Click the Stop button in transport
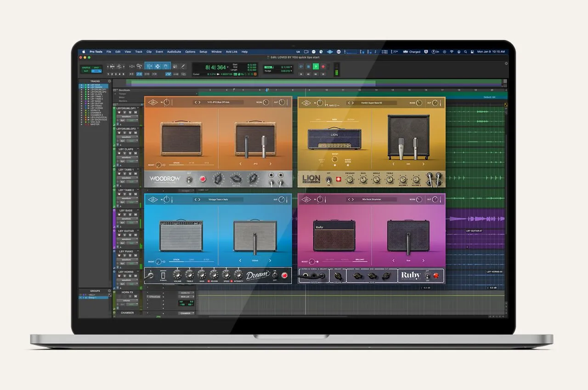 pyautogui.click(x=309, y=67)
